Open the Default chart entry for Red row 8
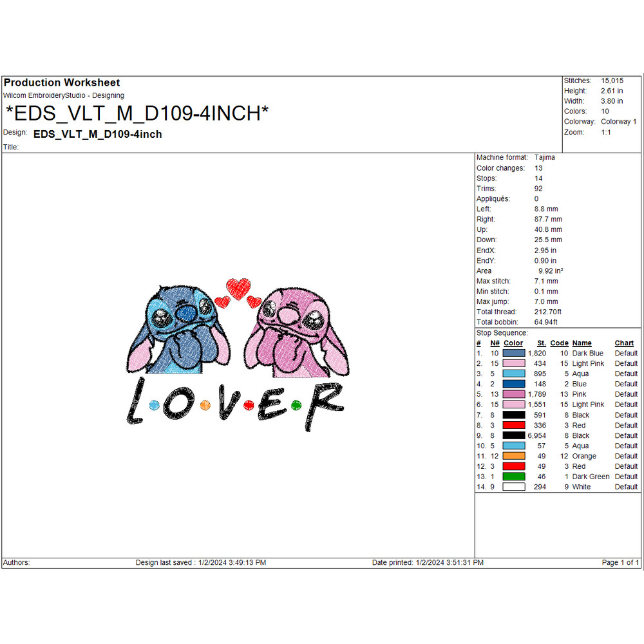644x644 pixels. (x=625, y=425)
